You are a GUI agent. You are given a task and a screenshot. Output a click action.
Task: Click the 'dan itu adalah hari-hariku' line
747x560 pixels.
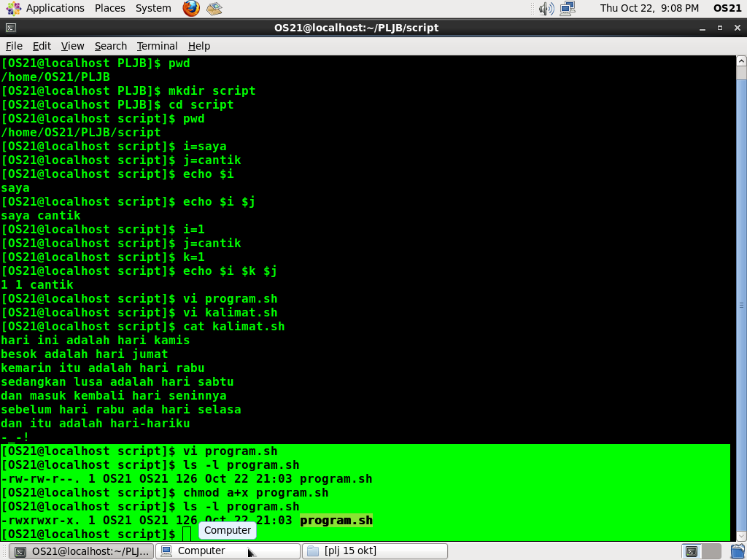pyautogui.click(x=96, y=424)
